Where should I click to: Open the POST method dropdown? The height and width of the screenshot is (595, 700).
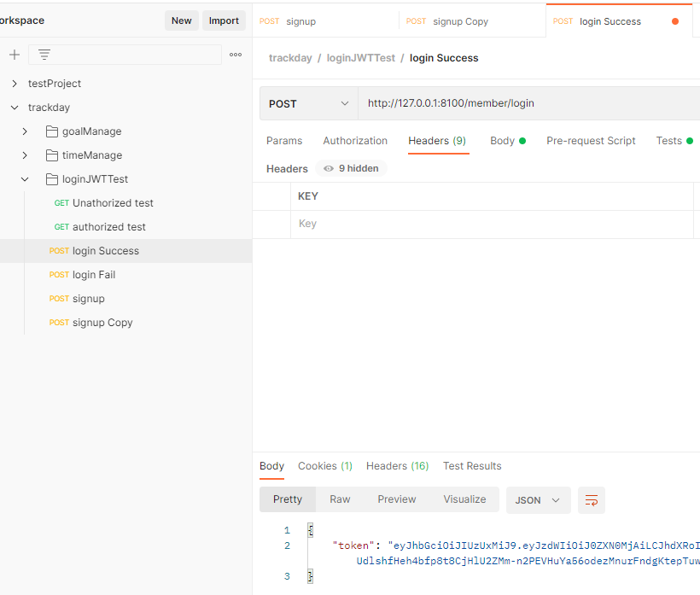coord(308,103)
